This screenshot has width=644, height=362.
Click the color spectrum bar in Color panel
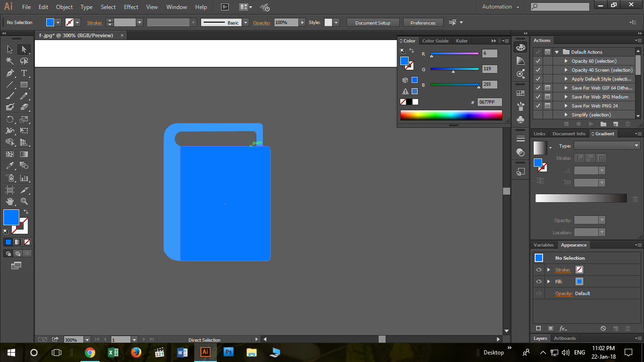pos(451,115)
